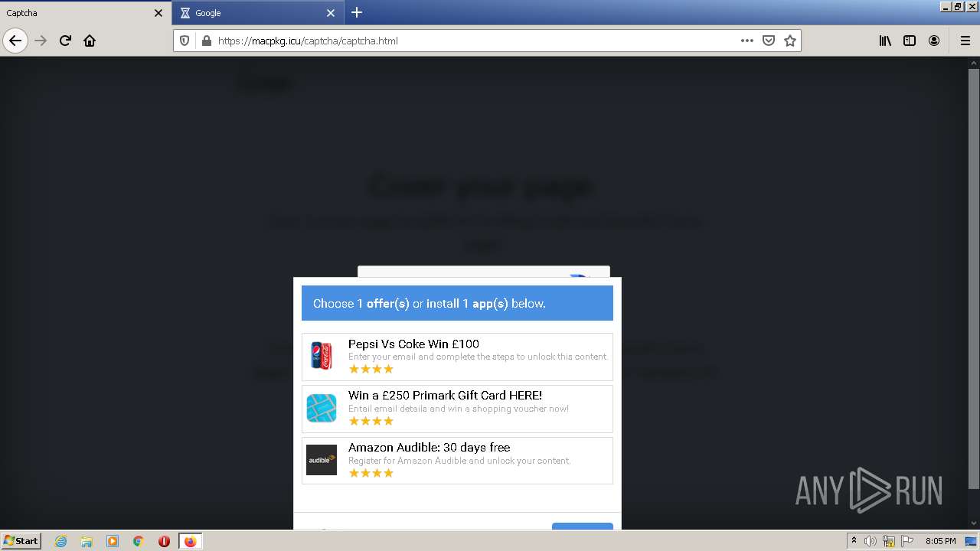
Task: Switch to the Captcha tab
Action: [86, 13]
